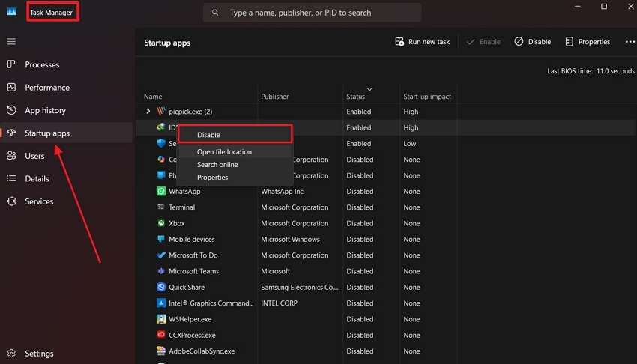Click the AdobeCollabSync.exe icon

point(161,351)
